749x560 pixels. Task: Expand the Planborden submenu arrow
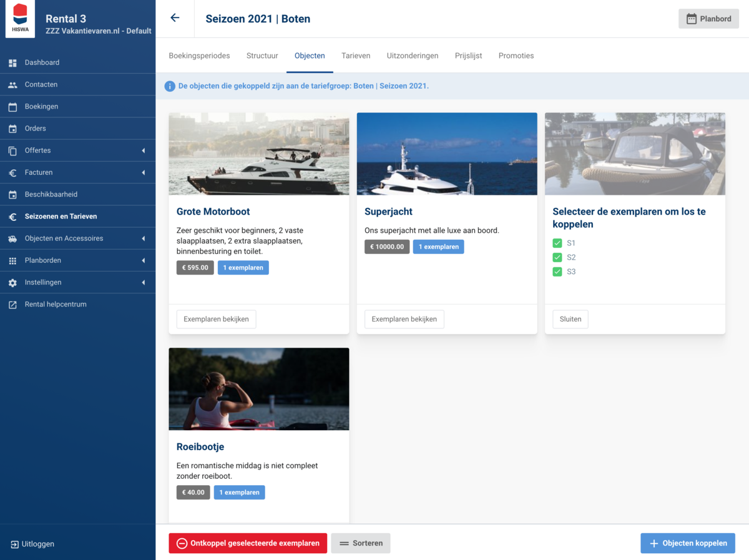point(143,260)
